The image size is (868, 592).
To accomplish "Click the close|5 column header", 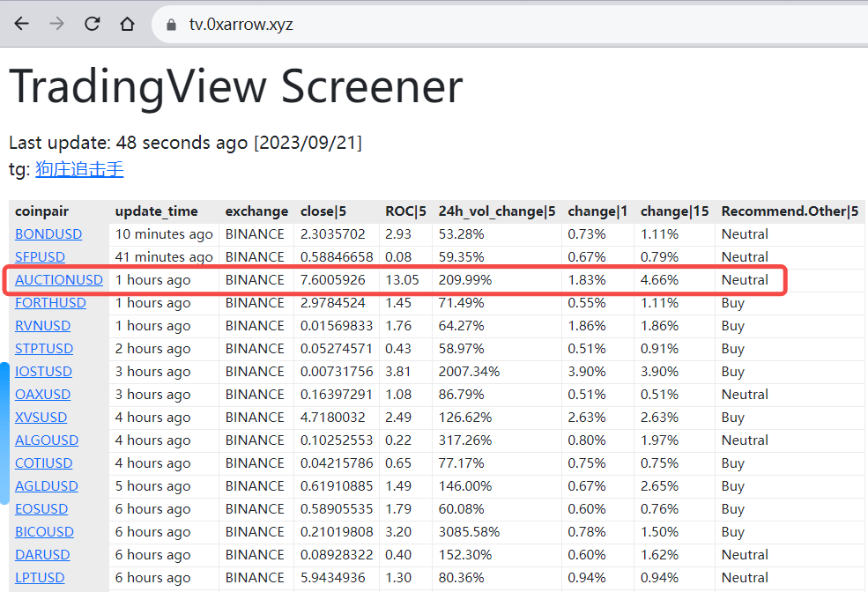I will [323, 211].
